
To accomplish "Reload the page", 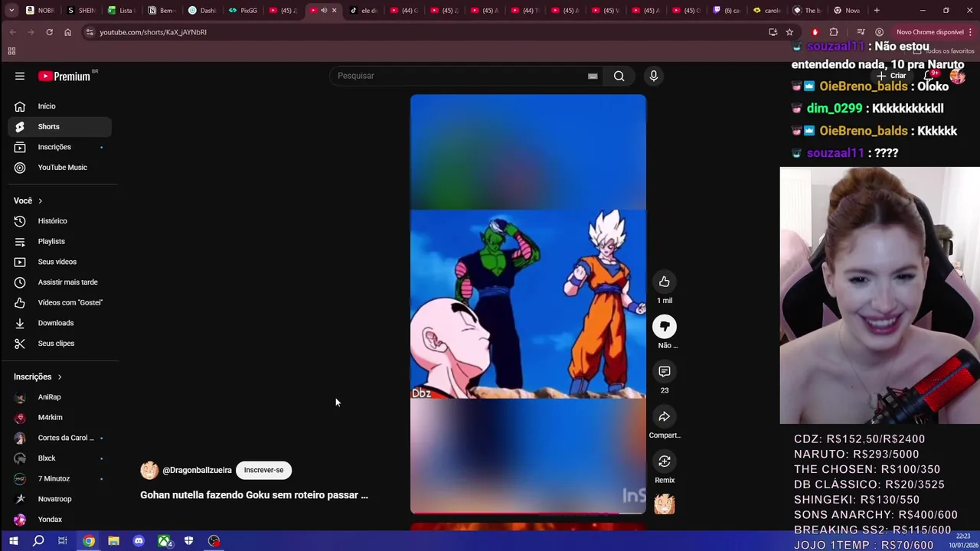I will (x=49, y=32).
